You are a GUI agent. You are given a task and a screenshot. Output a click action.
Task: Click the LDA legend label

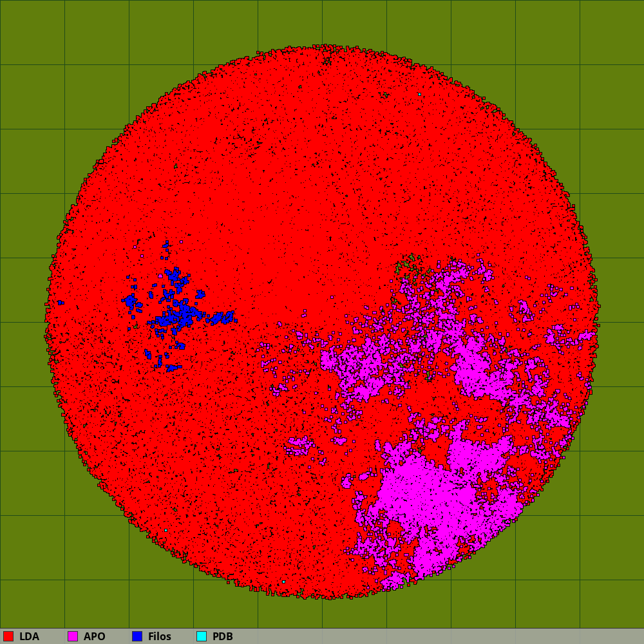coord(29,636)
